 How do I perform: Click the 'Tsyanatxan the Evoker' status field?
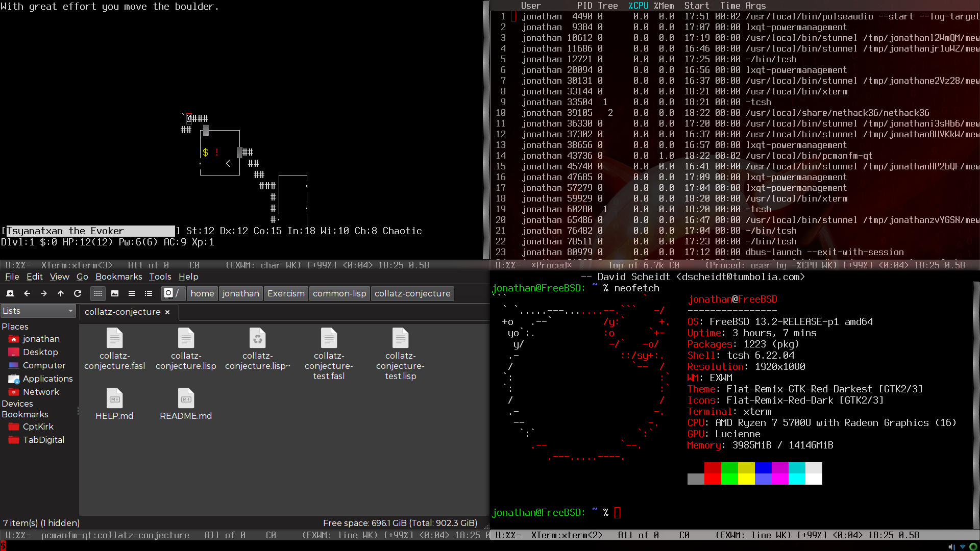90,231
